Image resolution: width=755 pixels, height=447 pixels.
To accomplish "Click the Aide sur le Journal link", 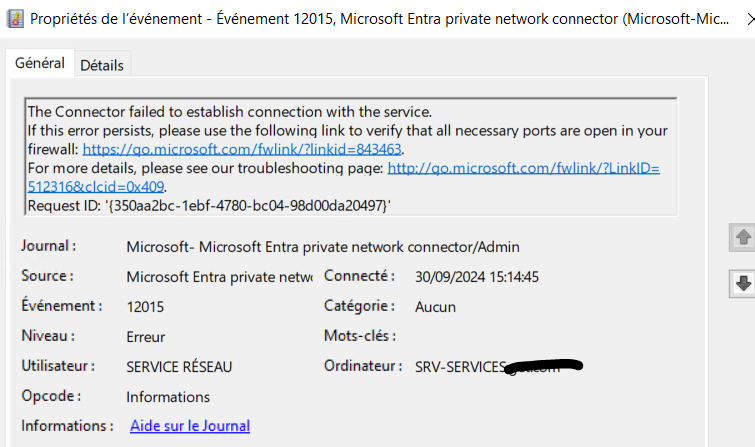I will pos(190,426).
